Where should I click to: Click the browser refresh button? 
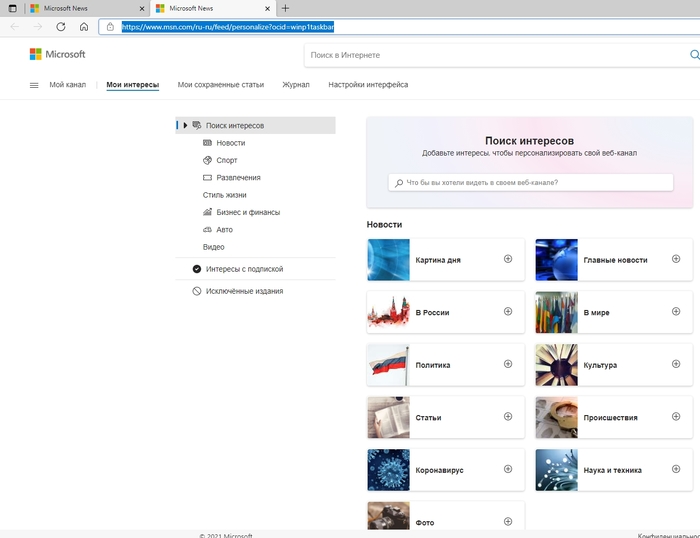point(61,27)
